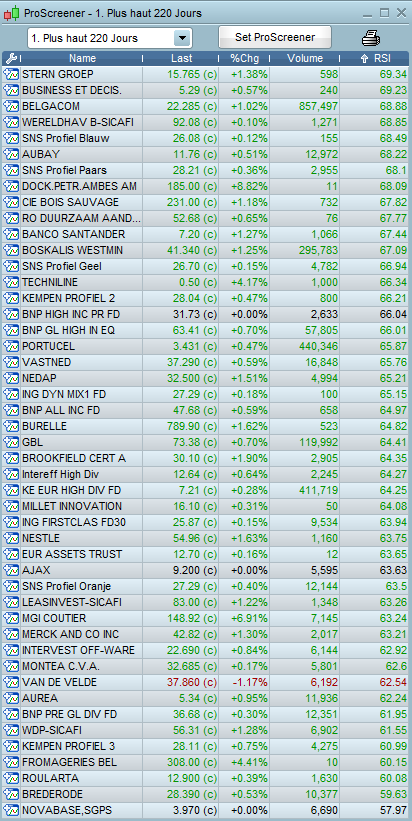Open chart icon for WDP-SICAFI
Image resolution: width=412 pixels, height=821 pixels.
pyautogui.click(x=11, y=730)
